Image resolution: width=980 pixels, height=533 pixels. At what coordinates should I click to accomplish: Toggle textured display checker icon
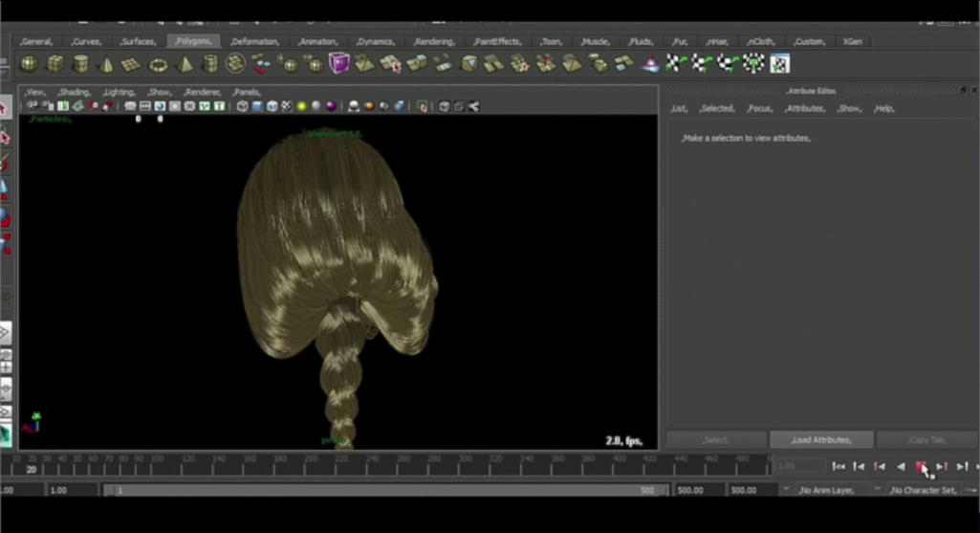pos(286,106)
